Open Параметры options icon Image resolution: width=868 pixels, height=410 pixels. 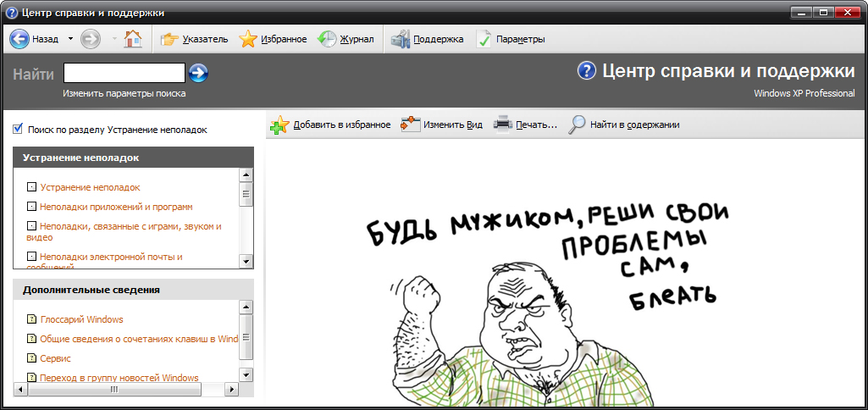(484, 39)
